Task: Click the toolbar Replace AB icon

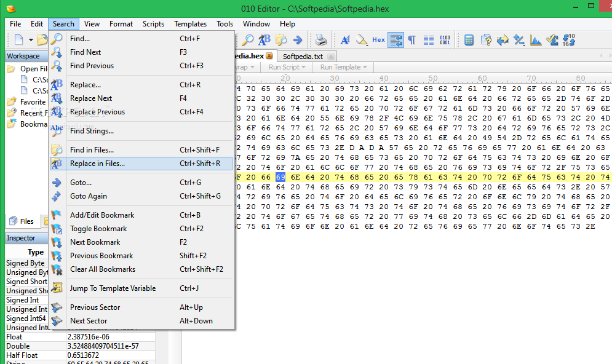Action: tap(264, 40)
